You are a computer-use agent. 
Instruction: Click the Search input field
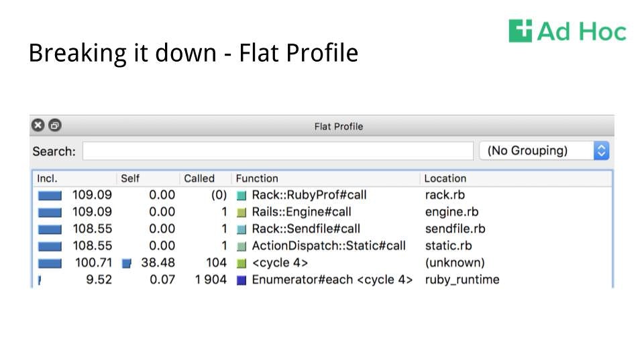[278, 151]
